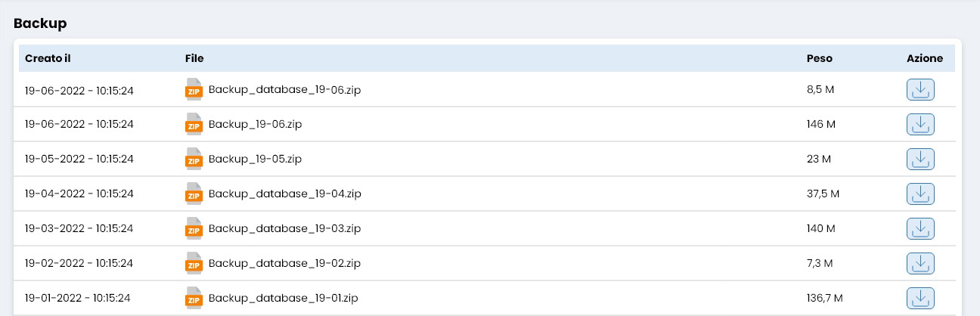Open the Backup_19-06.zip file name

tap(255, 124)
